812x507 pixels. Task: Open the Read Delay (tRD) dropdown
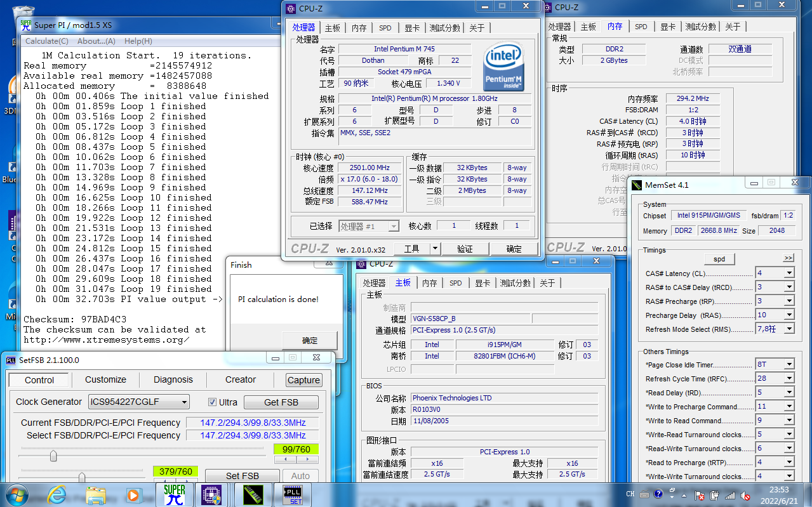[x=789, y=393]
